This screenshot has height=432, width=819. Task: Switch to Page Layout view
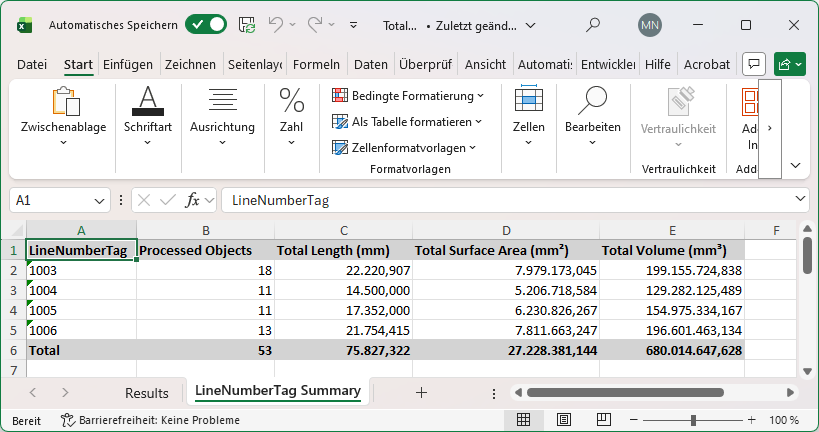click(564, 420)
